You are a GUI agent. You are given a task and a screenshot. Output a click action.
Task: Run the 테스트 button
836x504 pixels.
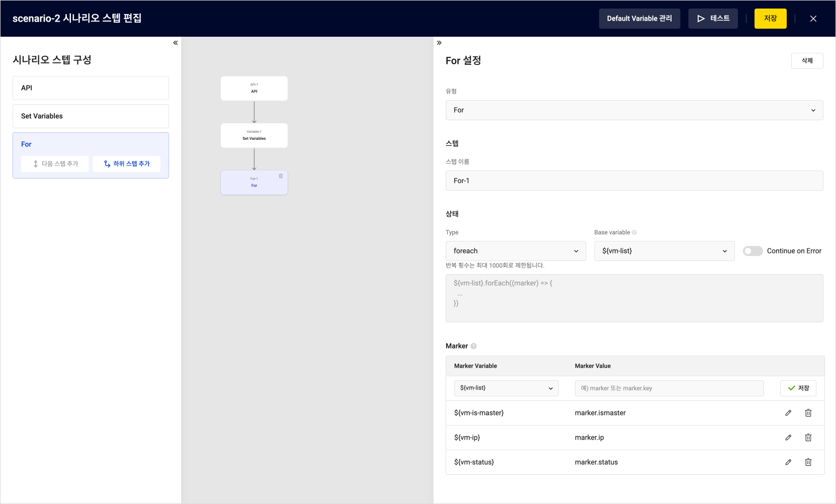click(x=713, y=19)
